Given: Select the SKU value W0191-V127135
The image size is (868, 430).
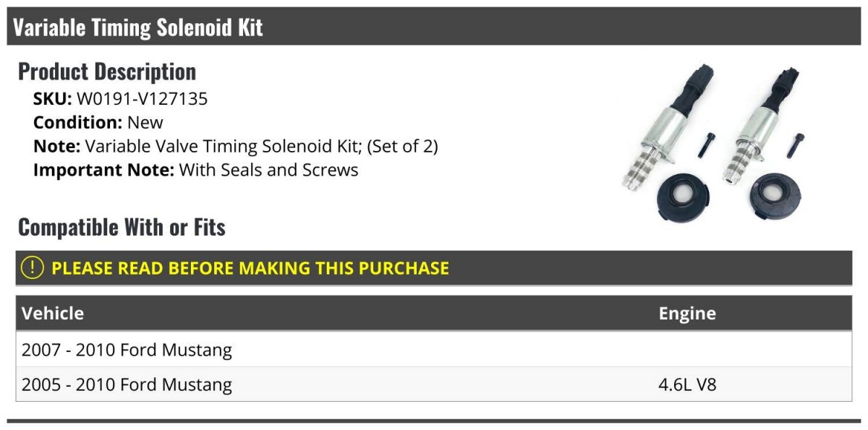Looking at the screenshot, I should point(142,99).
